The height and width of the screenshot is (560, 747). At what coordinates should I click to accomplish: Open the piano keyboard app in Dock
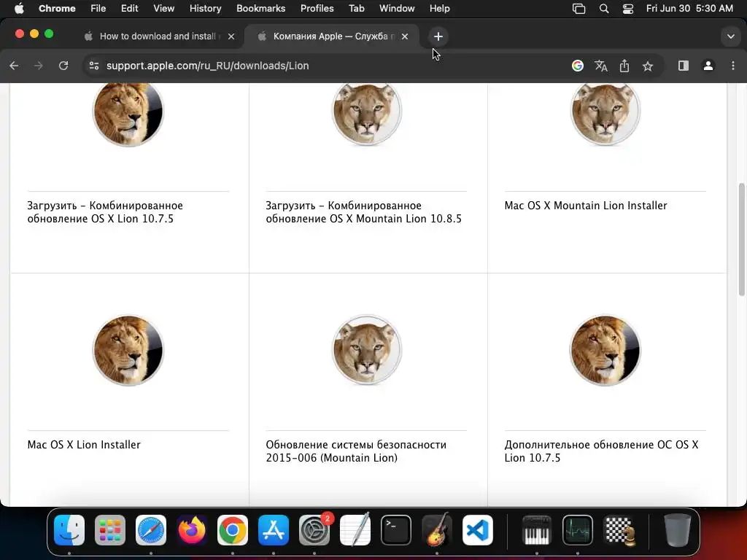click(x=537, y=530)
